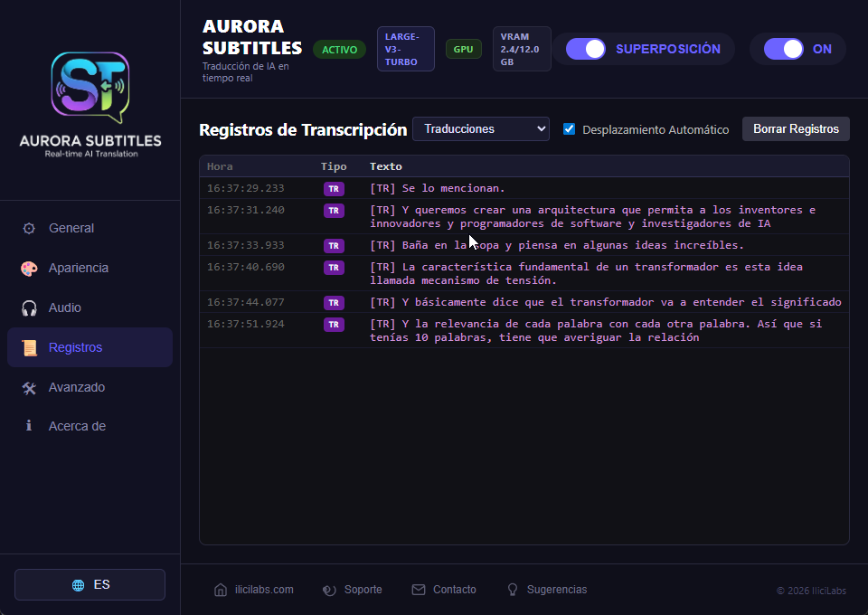Click the home icon beside ilicilabs.com
Image resolution: width=868 pixels, height=615 pixels.
tap(221, 590)
